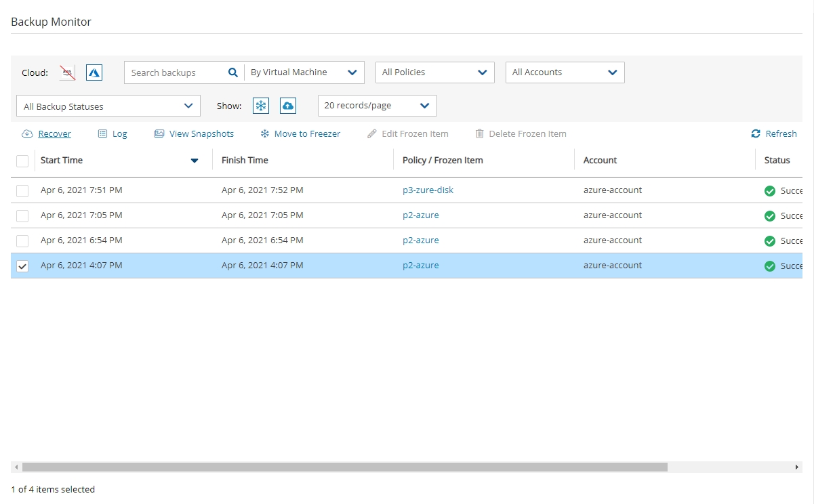Select the 7:51 PM backup row checkbox

click(22, 190)
